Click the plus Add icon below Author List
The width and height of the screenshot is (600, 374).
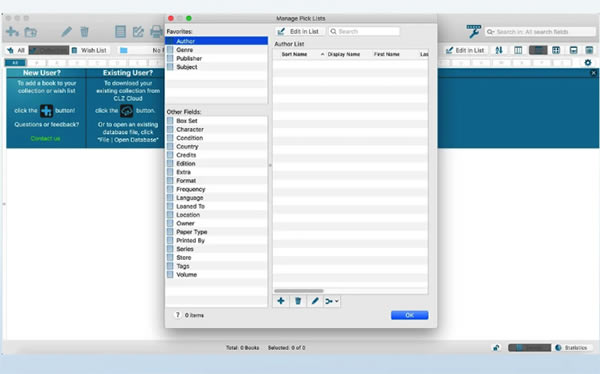click(x=281, y=301)
